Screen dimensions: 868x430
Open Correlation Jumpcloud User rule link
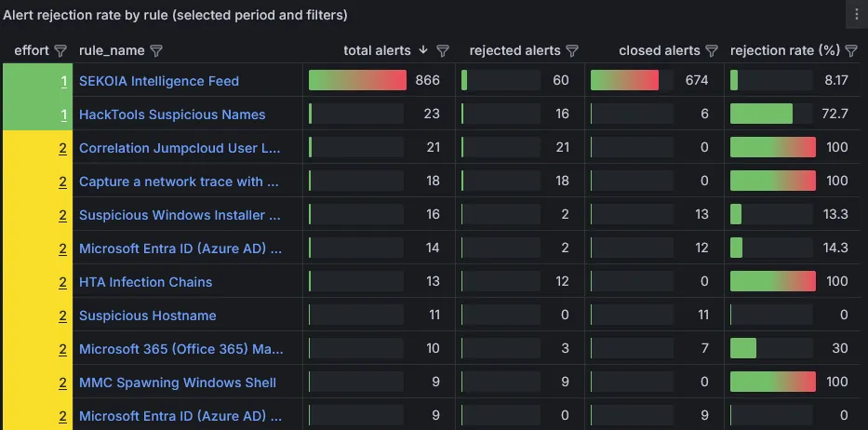coord(180,149)
